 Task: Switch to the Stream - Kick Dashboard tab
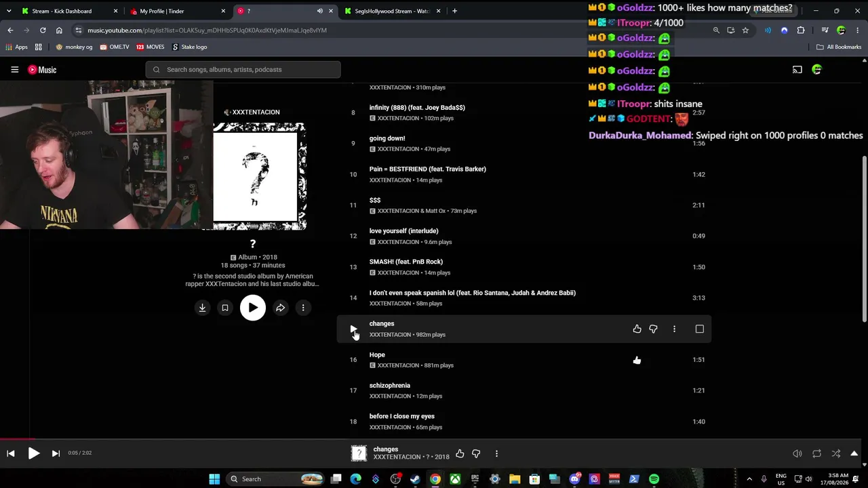click(x=69, y=11)
